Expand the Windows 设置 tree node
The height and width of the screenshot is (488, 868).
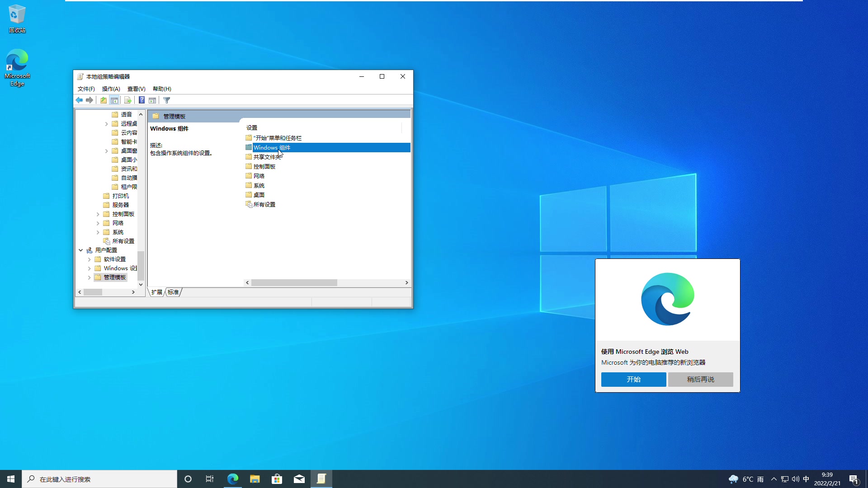pyautogui.click(x=89, y=268)
